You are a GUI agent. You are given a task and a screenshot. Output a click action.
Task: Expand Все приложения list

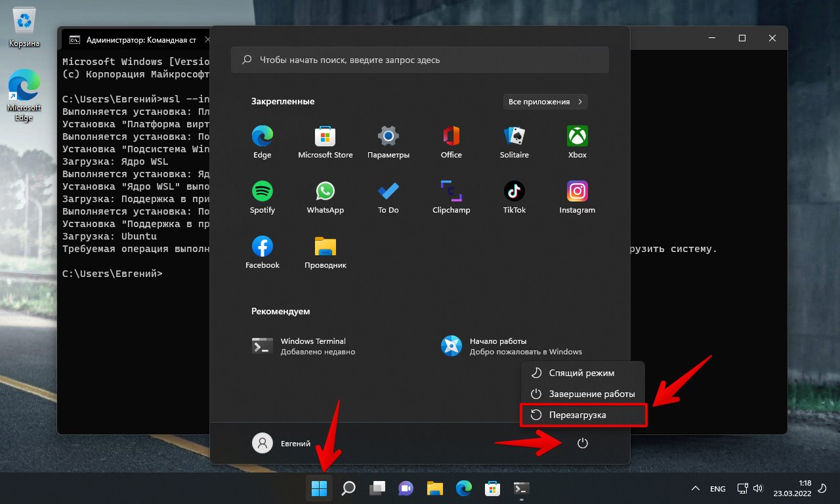545,102
